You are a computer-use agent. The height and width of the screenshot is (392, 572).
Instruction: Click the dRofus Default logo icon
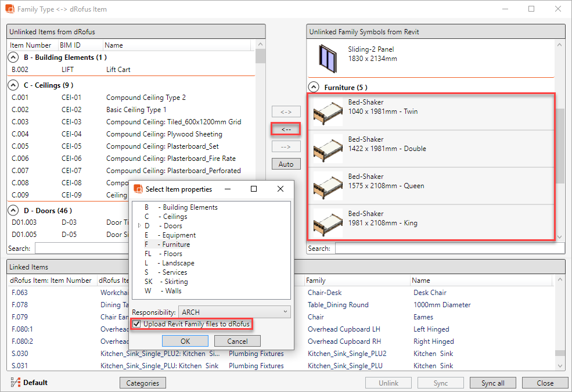15,383
